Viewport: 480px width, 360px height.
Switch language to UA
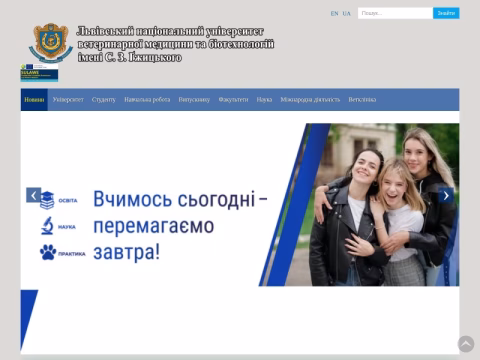coord(346,14)
